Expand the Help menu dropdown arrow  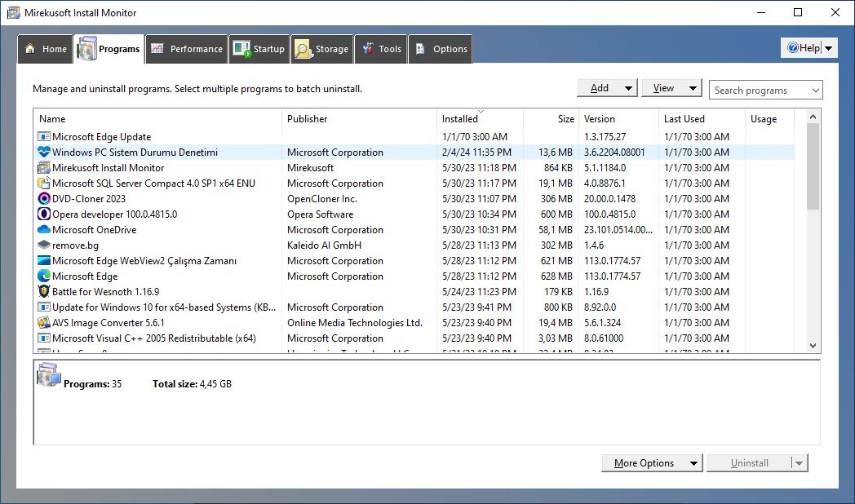pos(829,48)
